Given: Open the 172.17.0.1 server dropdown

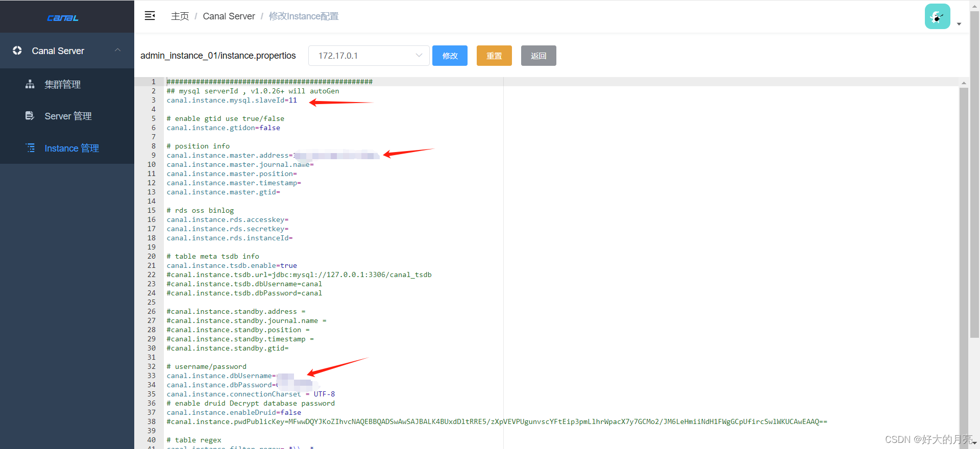Looking at the screenshot, I should point(369,56).
